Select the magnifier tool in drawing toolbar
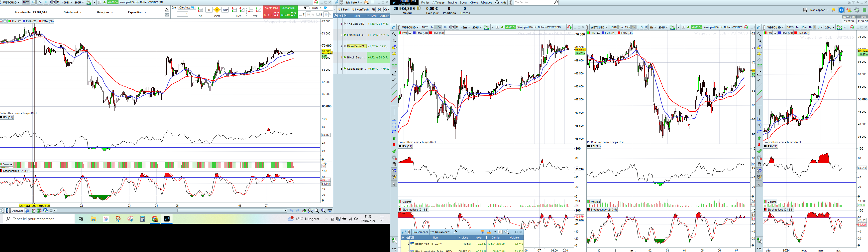868x252 pixels. pos(394,34)
